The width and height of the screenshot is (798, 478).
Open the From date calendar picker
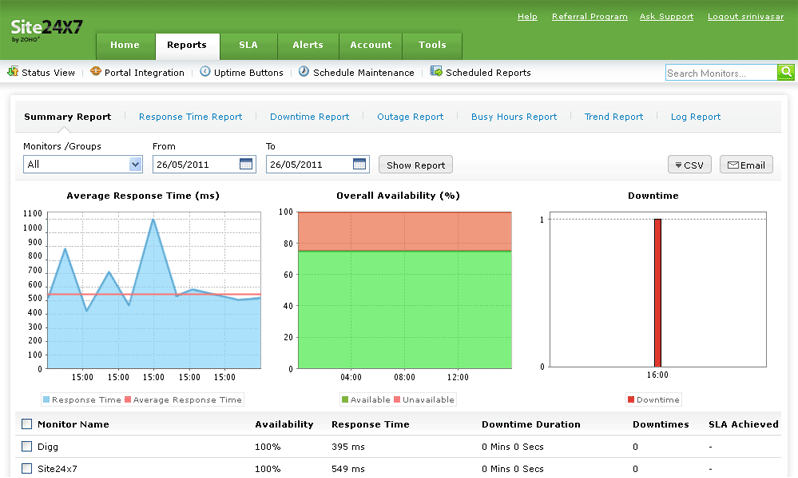247,164
